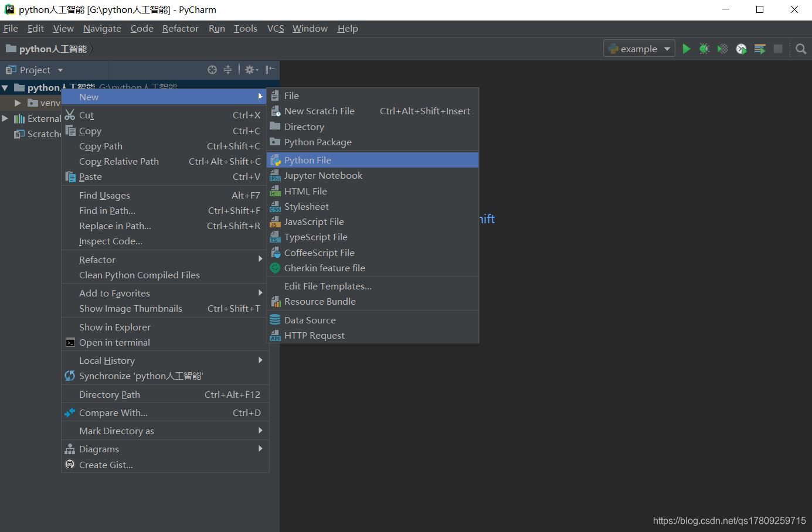Select Show Image Thumbnails
This screenshot has height=532, width=812.
pyautogui.click(x=165, y=308)
